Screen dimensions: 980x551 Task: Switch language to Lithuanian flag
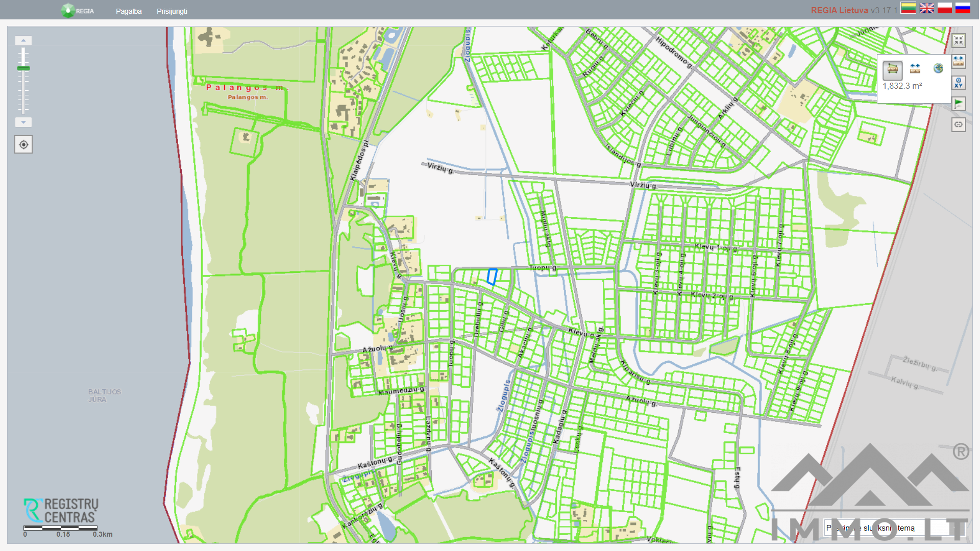[x=908, y=8]
